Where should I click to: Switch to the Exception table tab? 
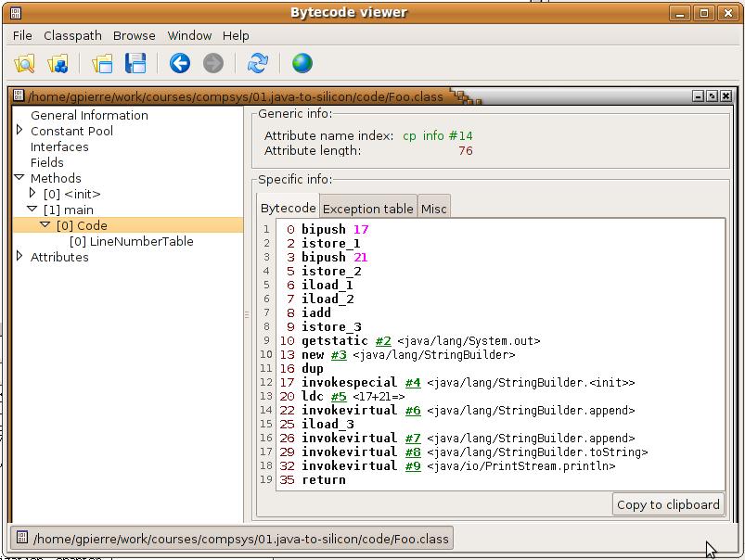(368, 209)
